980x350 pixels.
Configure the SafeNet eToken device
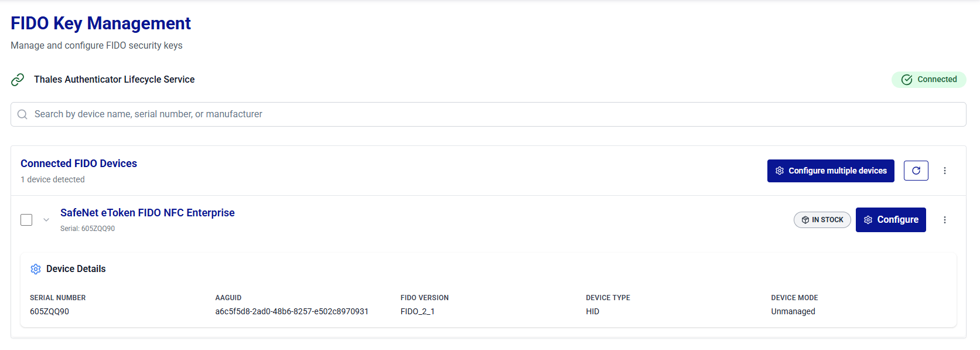tap(890, 220)
